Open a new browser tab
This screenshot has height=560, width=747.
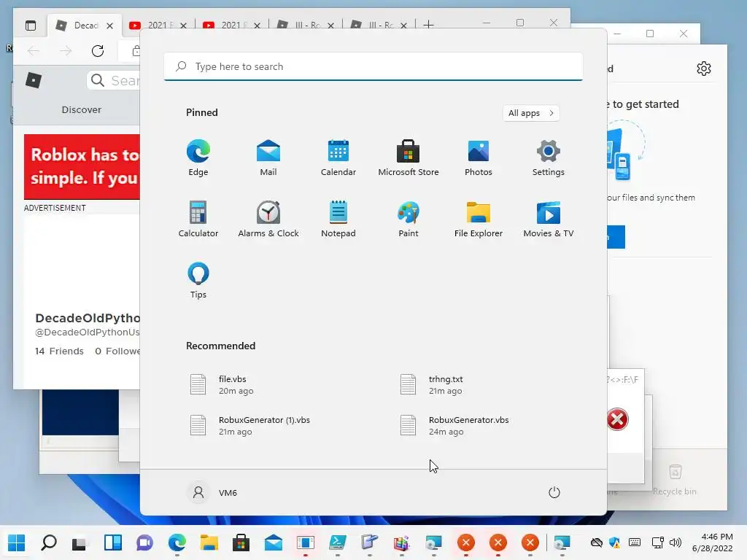point(428,24)
